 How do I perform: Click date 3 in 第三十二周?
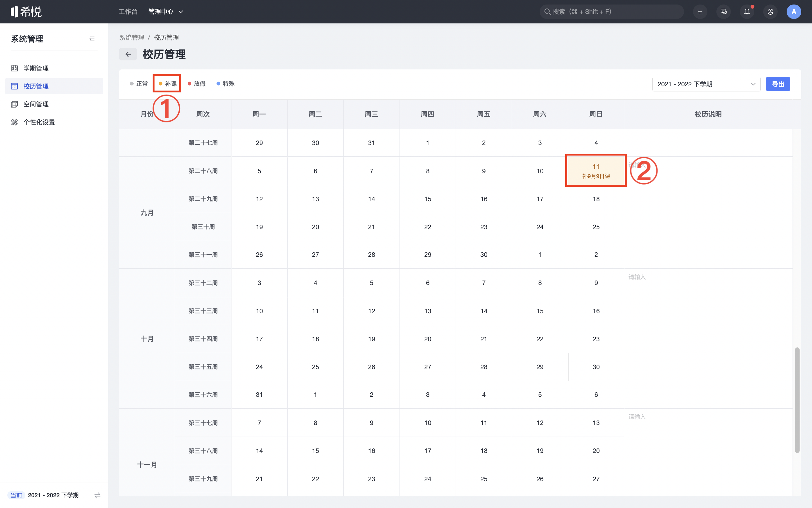tap(259, 283)
